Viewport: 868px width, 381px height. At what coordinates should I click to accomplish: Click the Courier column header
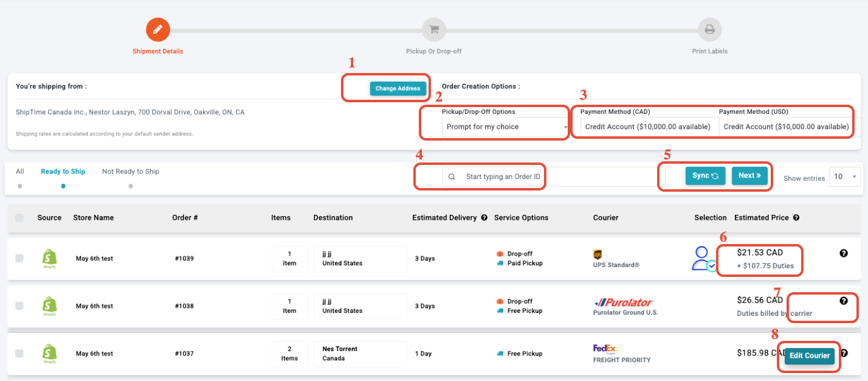coord(606,218)
